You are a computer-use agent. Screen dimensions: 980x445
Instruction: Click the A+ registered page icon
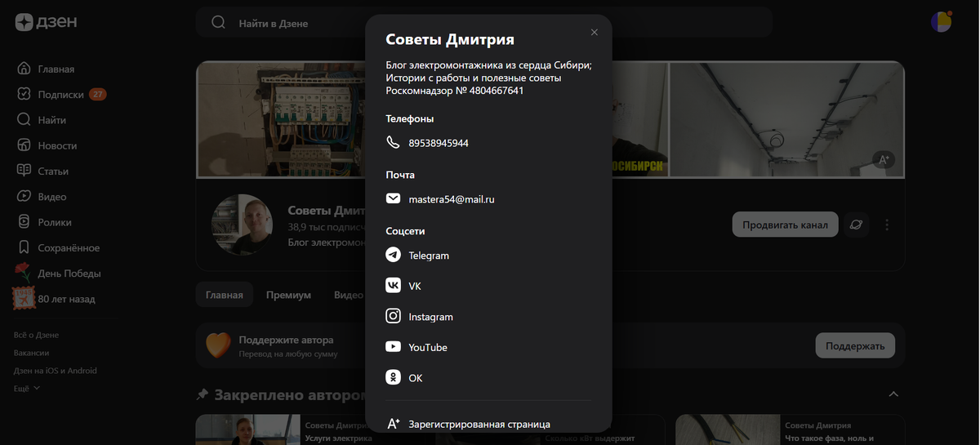point(393,424)
